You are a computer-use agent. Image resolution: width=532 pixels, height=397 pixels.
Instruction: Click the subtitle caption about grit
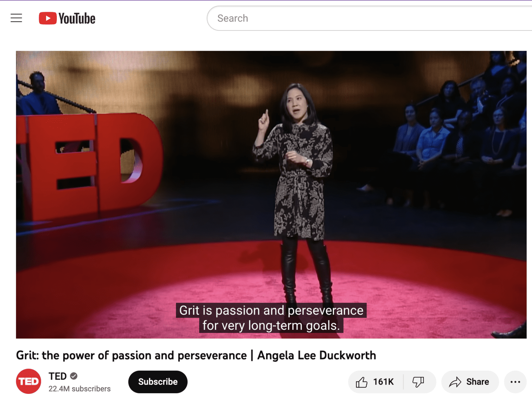(271, 318)
